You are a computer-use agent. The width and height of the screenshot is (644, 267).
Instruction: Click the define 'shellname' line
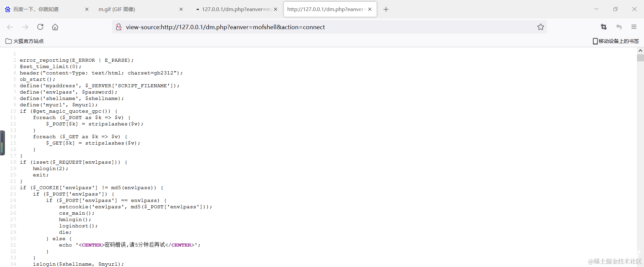72,99
